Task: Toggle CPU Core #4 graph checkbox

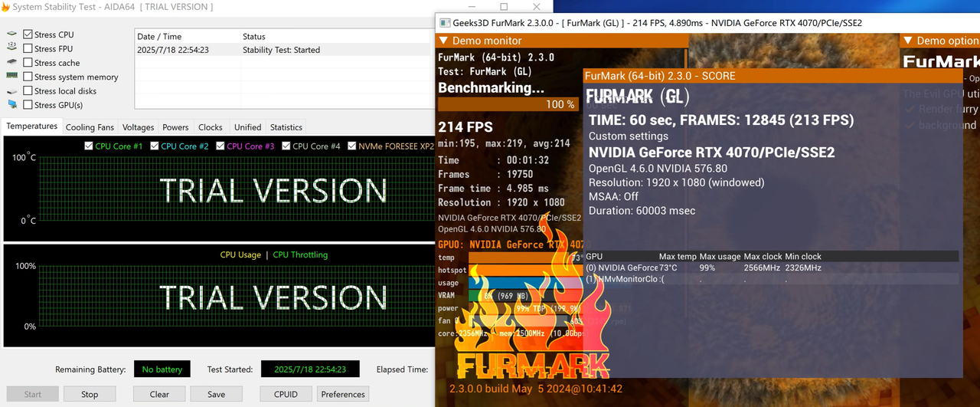Action: point(286,146)
